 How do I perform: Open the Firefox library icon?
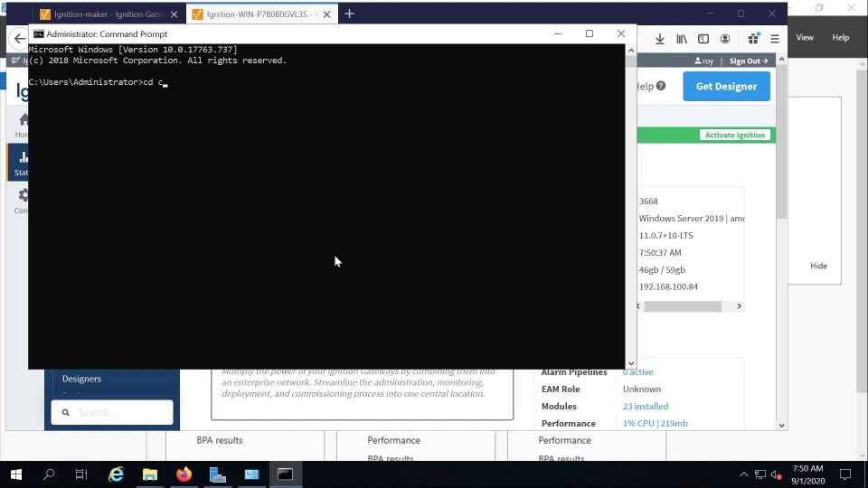tap(682, 39)
